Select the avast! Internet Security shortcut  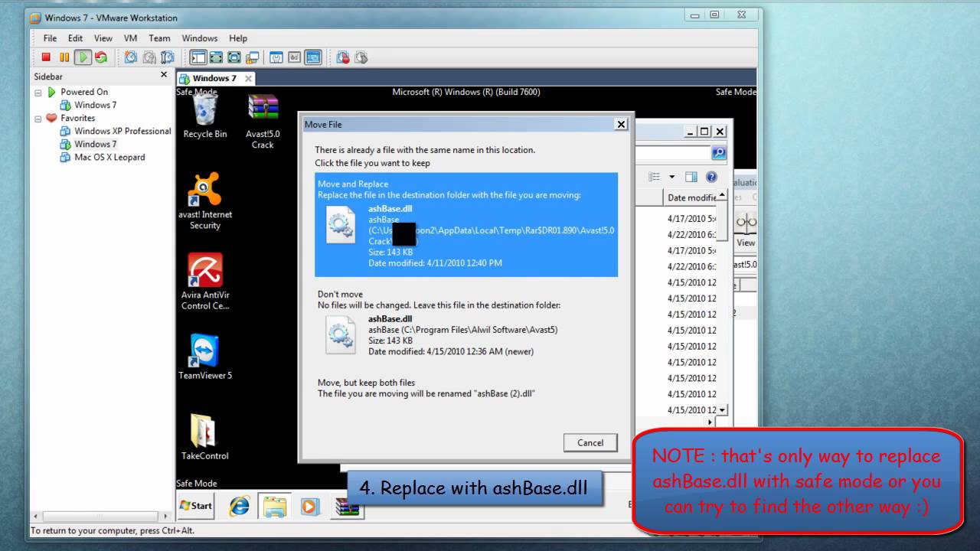[205, 201]
